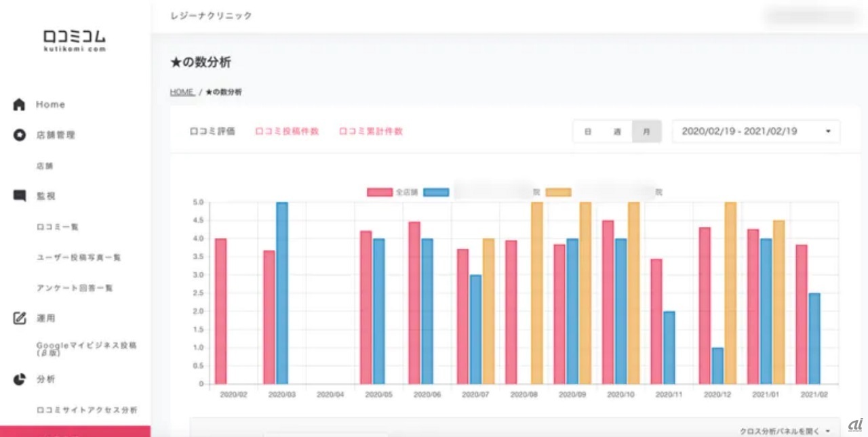Switch to the 口コミ累計件数 tab
The height and width of the screenshot is (437, 868).
(x=371, y=131)
